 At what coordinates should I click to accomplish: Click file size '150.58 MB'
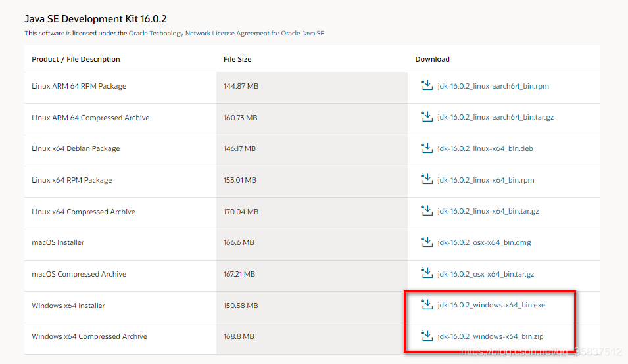(x=241, y=306)
